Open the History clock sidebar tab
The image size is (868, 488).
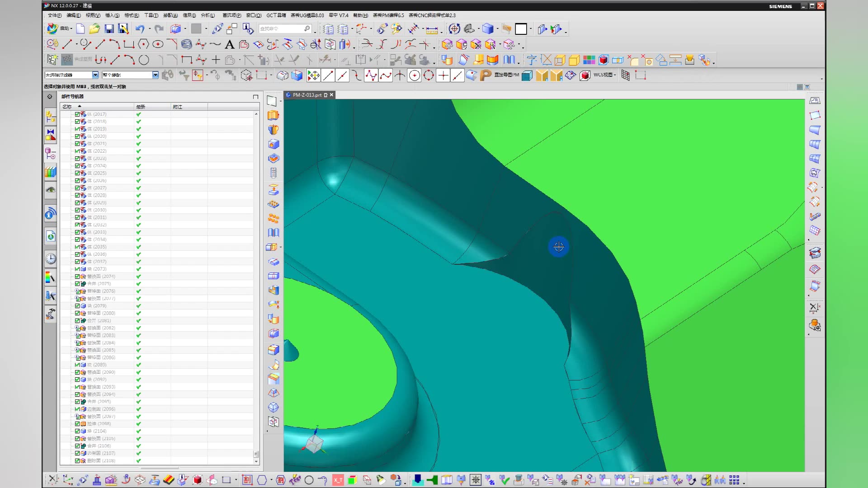(51, 258)
